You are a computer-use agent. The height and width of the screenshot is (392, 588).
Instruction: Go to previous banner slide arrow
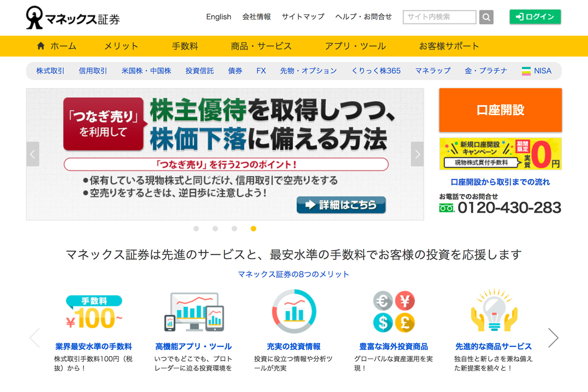33,154
